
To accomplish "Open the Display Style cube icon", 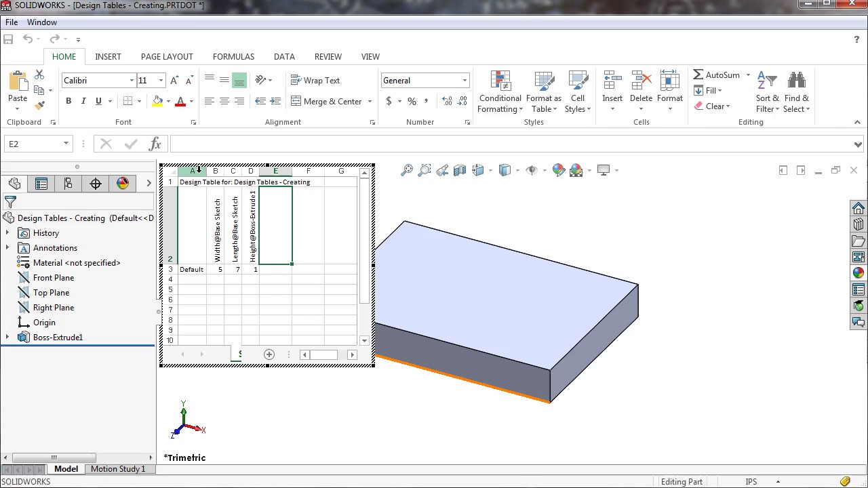I will pos(505,170).
